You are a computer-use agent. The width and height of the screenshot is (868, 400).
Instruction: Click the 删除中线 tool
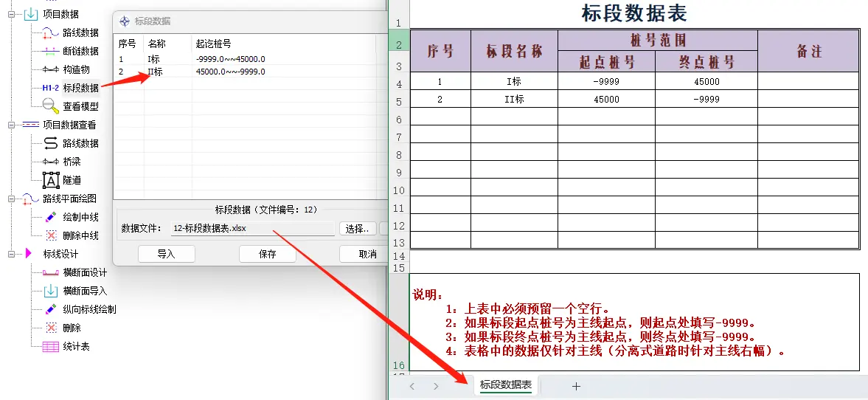pos(80,235)
